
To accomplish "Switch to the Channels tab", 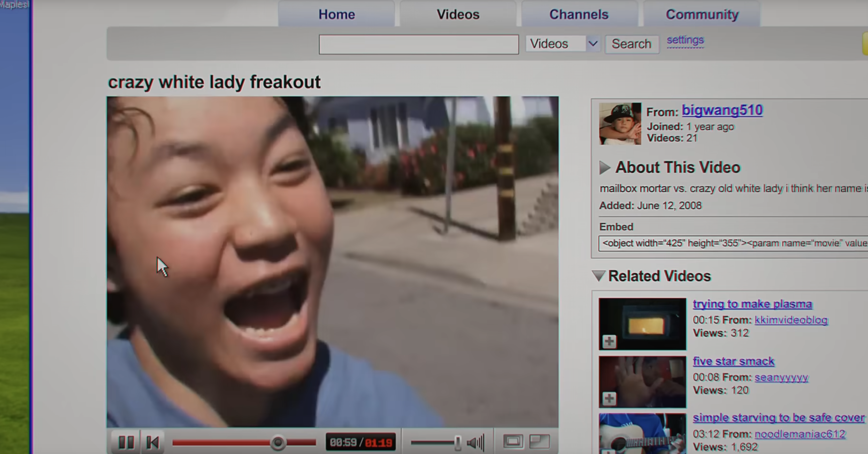I will click(x=579, y=14).
